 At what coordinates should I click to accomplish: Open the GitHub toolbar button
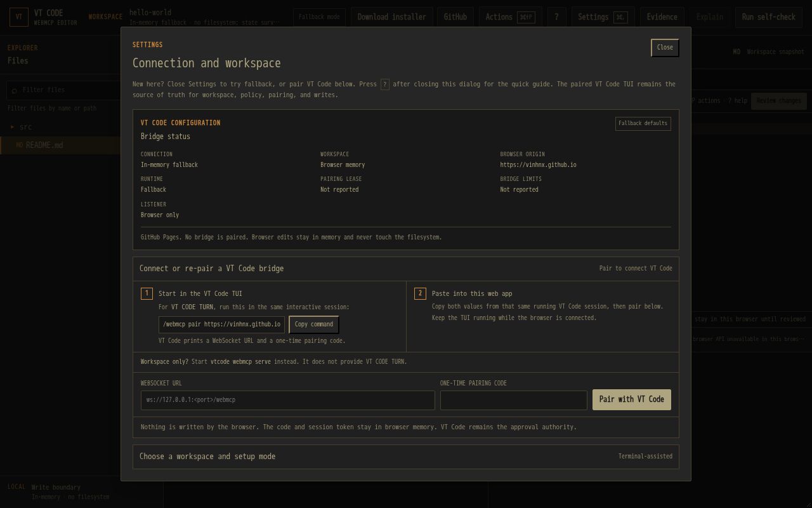point(455,17)
